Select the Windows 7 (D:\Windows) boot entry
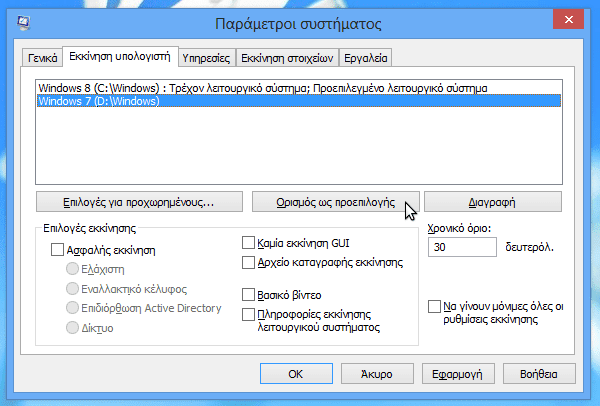 pyautogui.click(x=299, y=101)
